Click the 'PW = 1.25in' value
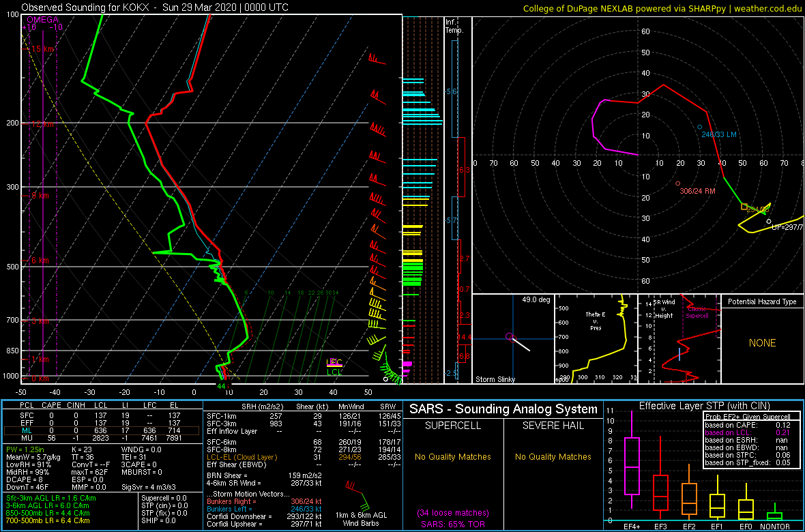805x532 pixels. (x=27, y=450)
